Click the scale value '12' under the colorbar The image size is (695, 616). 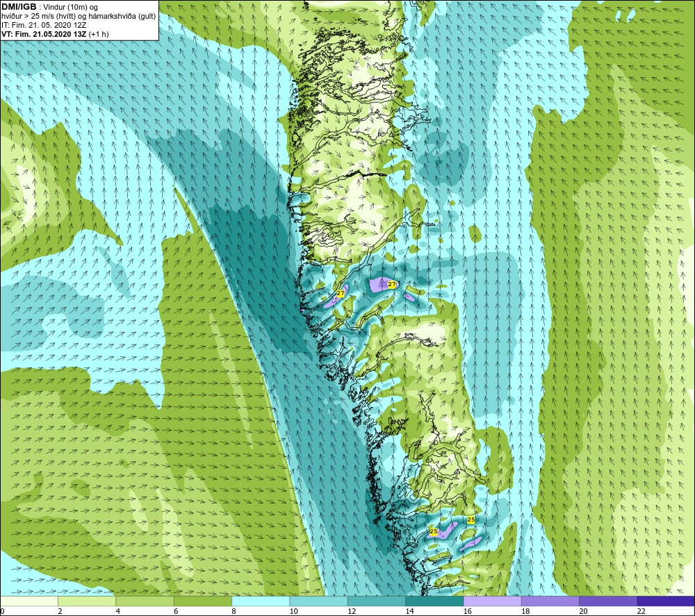point(352,611)
